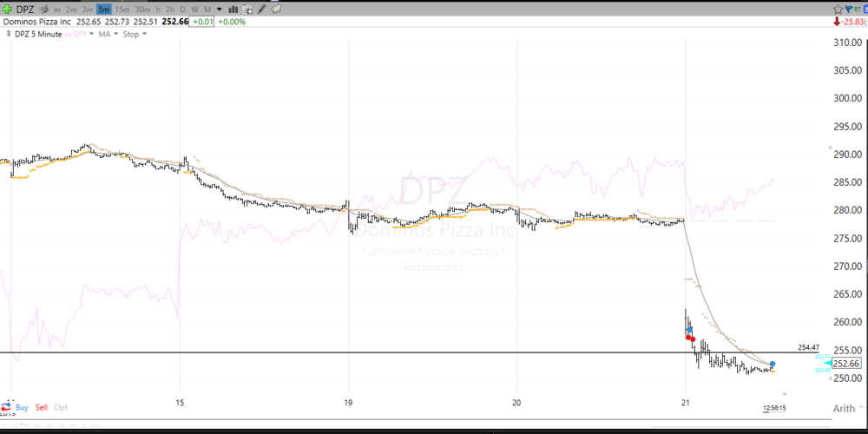This screenshot has width=868, height=434.
Task: Click the 280.00 price axis label
Action: point(847,210)
